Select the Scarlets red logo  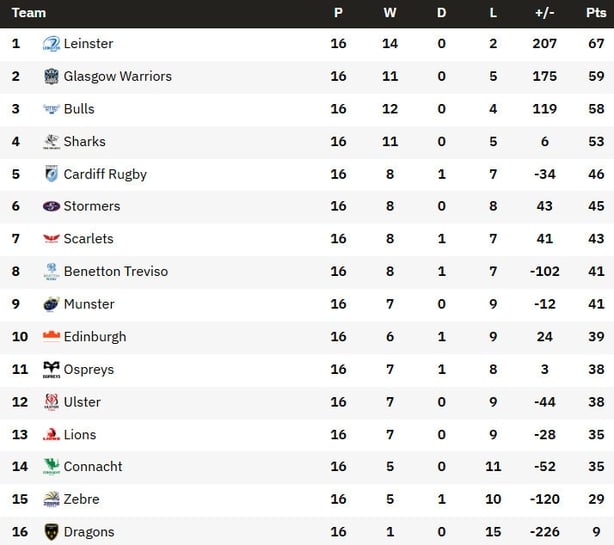(x=51, y=238)
